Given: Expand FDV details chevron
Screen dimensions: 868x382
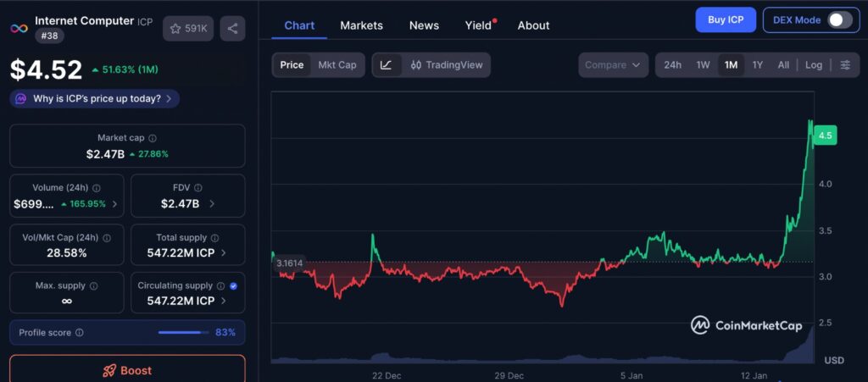Looking at the screenshot, I should [x=211, y=204].
